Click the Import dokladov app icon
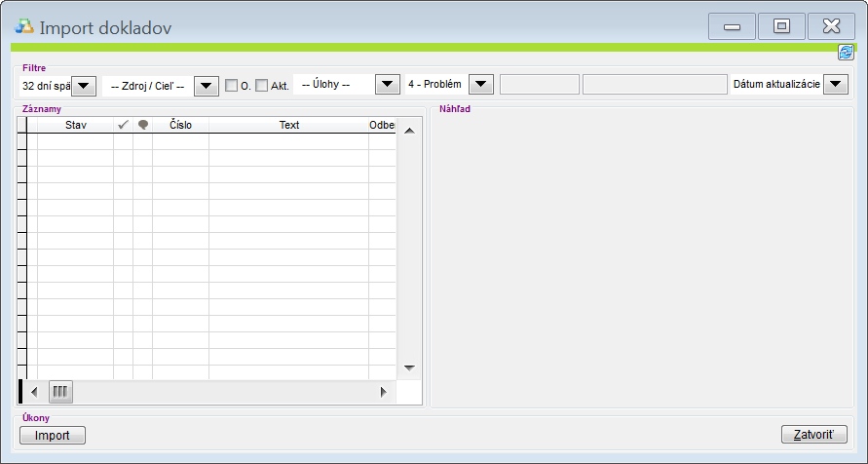The width and height of the screenshot is (868, 464). (x=24, y=27)
